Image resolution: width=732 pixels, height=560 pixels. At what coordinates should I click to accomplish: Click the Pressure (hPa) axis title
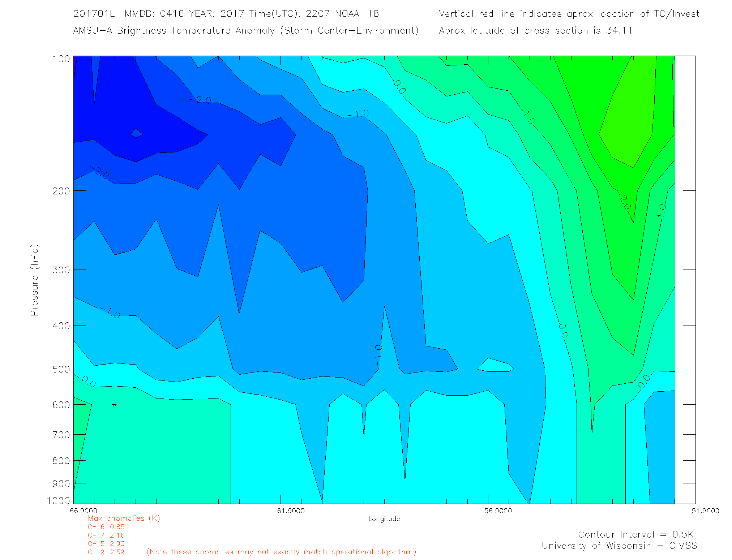point(34,280)
